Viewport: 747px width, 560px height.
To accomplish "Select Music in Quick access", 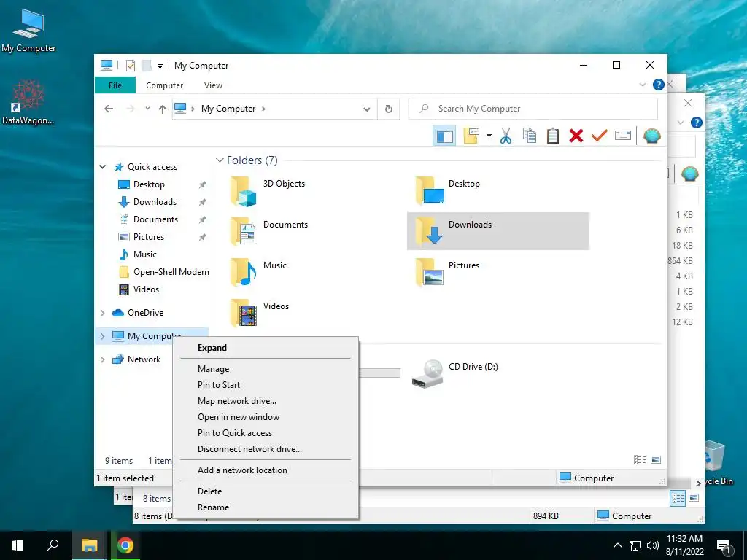I will (145, 254).
